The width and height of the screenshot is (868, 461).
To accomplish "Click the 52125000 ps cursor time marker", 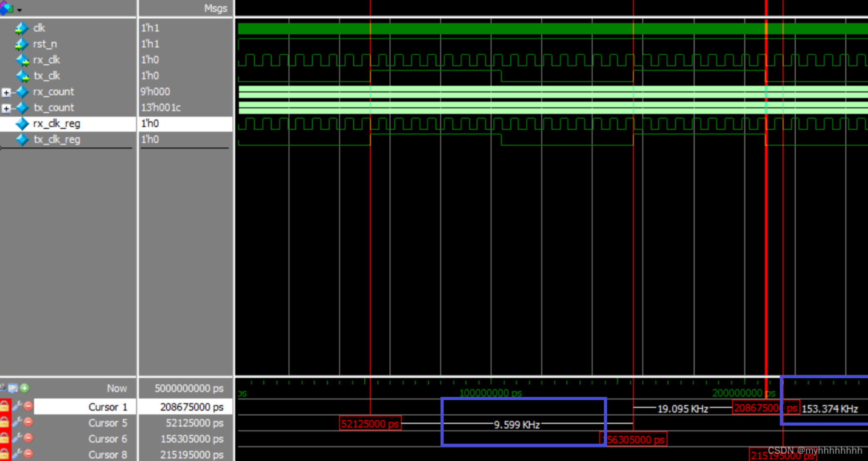I will click(x=370, y=424).
